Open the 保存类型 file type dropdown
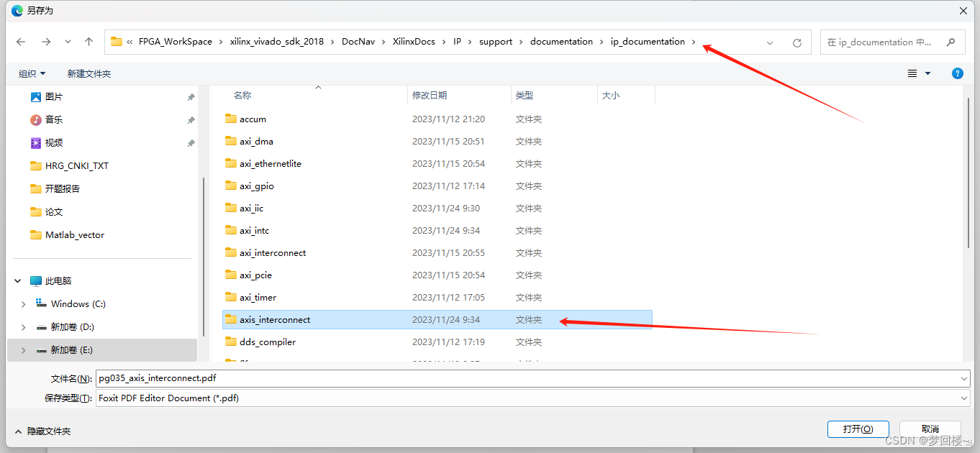Screen dimensions: 980x453 pyautogui.click(x=963, y=398)
